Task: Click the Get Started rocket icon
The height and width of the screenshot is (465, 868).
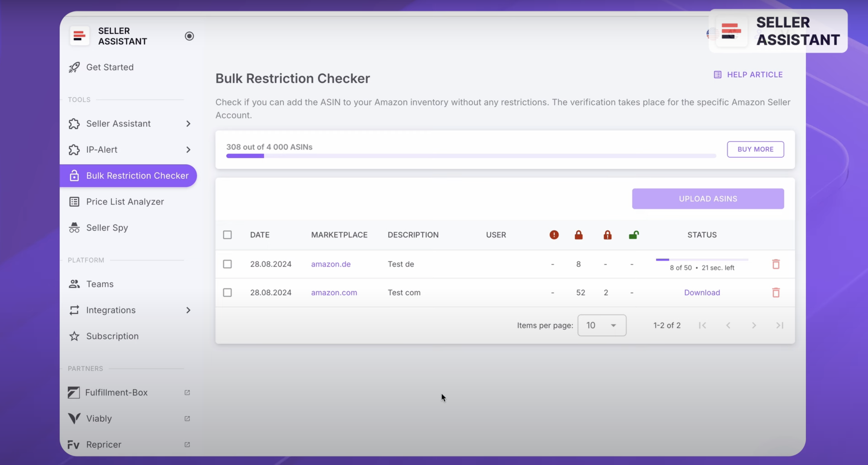Action: coord(74,67)
